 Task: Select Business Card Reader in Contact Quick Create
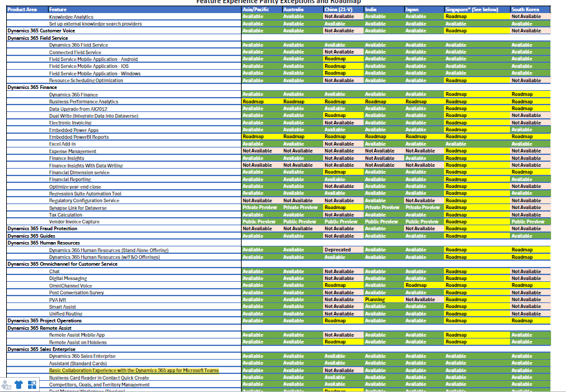coord(99,378)
